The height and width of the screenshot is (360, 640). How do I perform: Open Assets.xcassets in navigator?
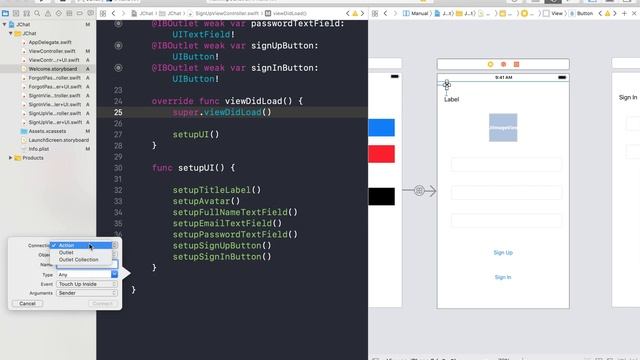pos(47,131)
